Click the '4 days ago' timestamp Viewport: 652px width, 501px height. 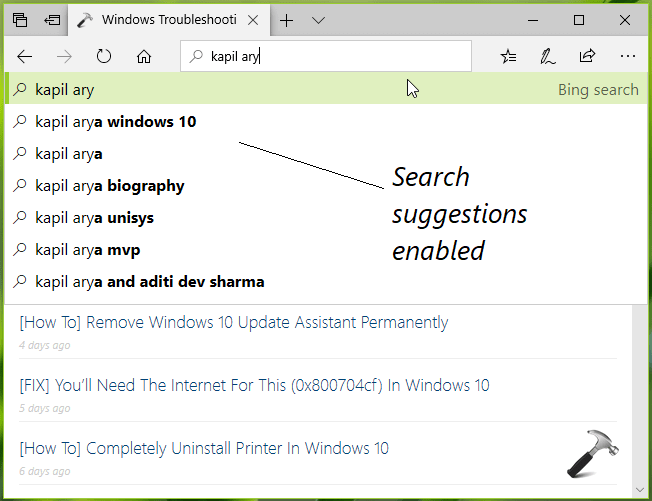pyautogui.click(x=44, y=345)
